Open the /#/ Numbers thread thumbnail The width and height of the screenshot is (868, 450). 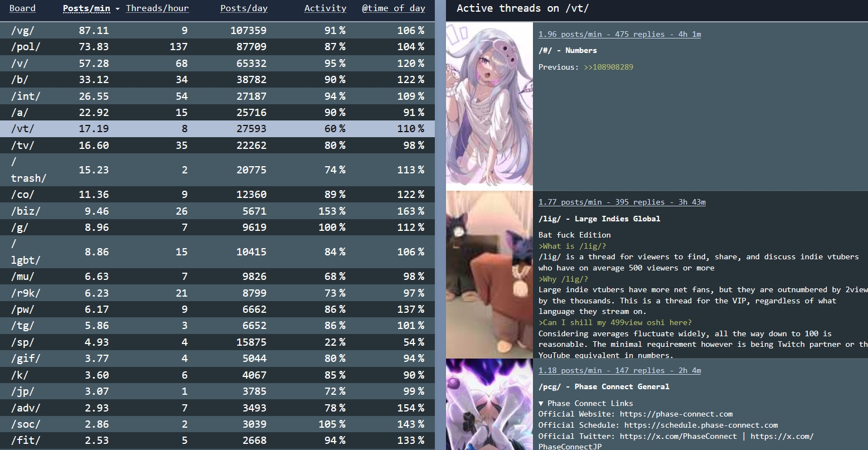pos(489,106)
